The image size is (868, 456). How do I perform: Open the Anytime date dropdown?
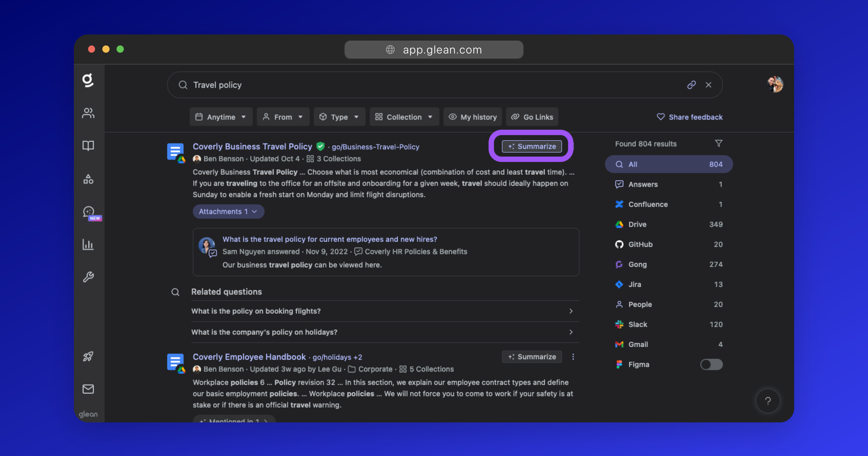[x=221, y=117]
